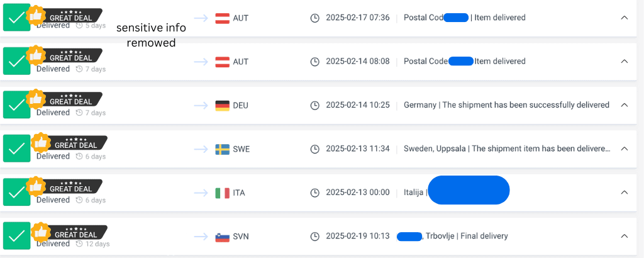The width and height of the screenshot is (644, 258).
Task: Click the green checkmark on the Germany shipment
Action: [16, 104]
